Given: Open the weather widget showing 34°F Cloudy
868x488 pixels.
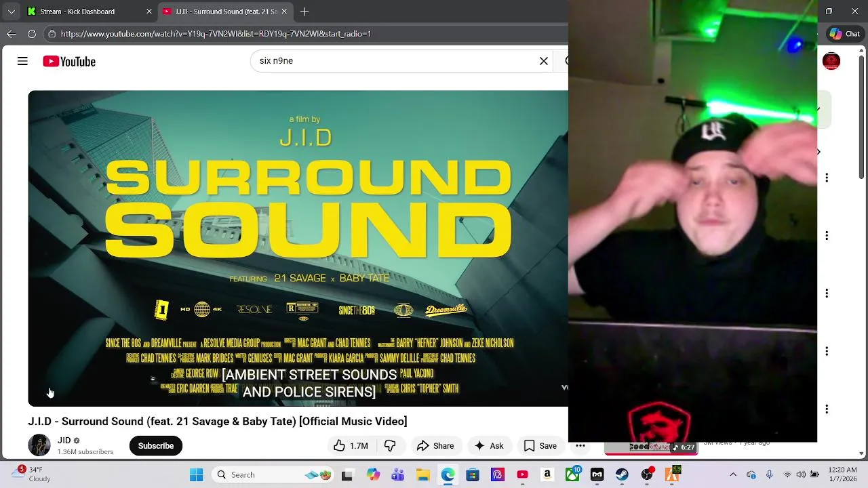Looking at the screenshot, I should coord(31,474).
